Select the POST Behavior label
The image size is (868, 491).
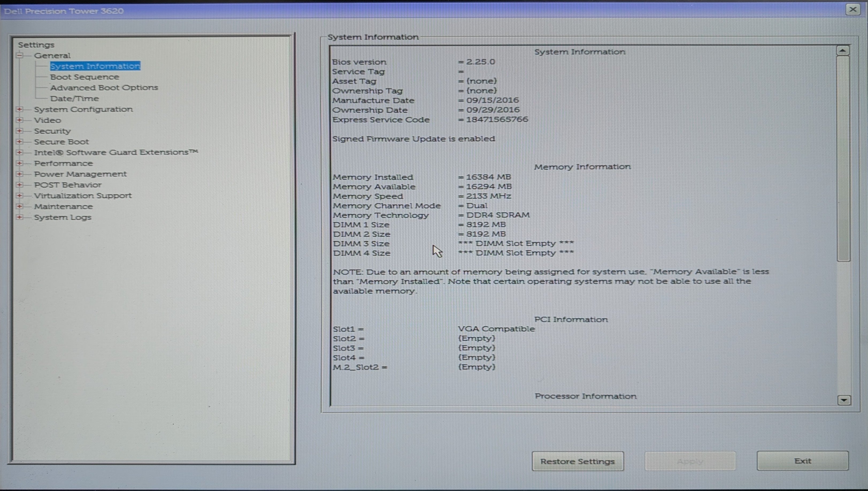pyautogui.click(x=68, y=185)
